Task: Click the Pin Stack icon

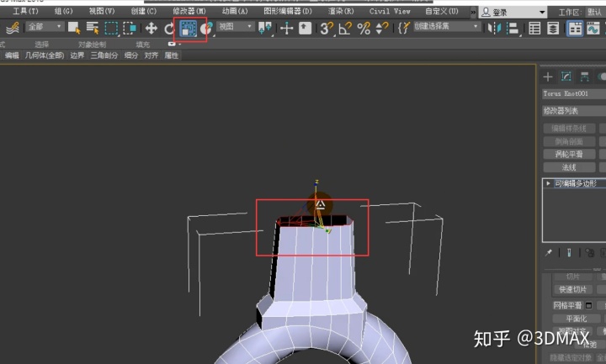Action: click(x=549, y=253)
